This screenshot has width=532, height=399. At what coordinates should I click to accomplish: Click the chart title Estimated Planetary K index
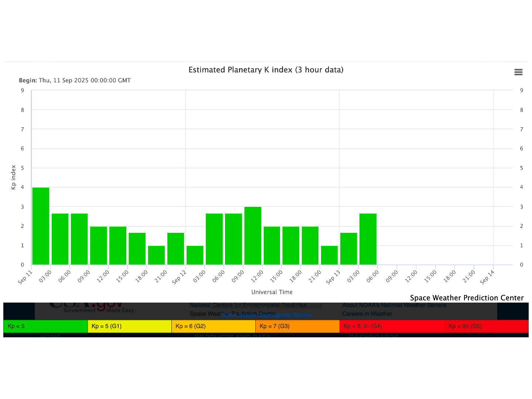[x=266, y=70]
